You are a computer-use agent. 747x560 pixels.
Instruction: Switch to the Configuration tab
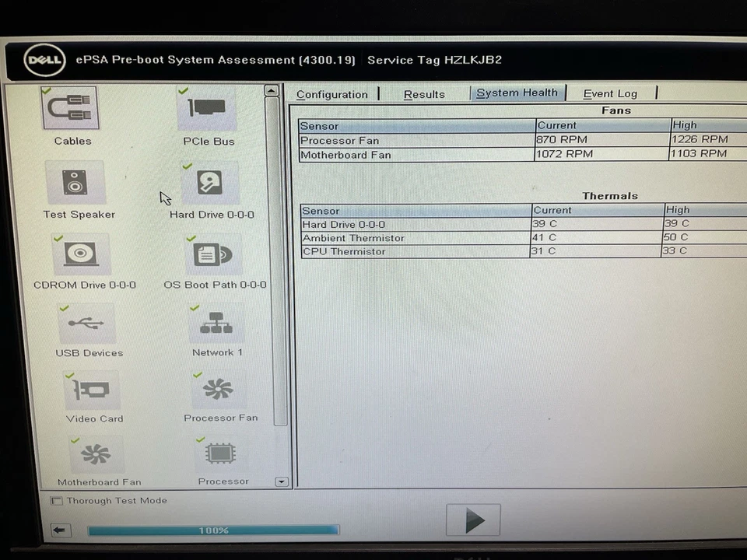(331, 93)
